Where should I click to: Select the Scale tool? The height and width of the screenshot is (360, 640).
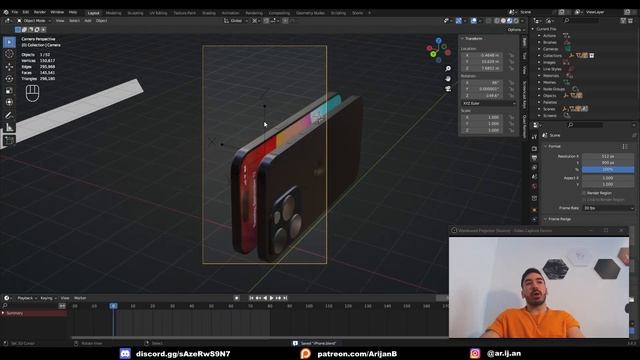[9, 91]
